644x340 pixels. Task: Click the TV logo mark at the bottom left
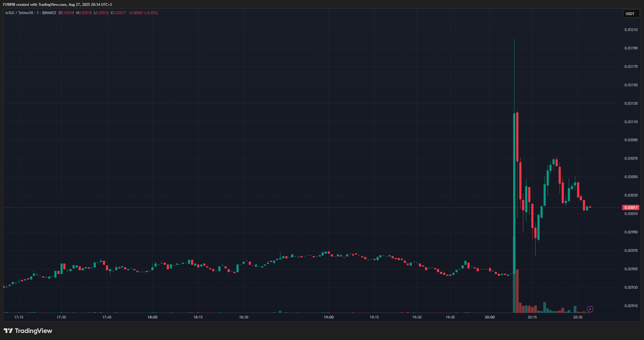(x=8, y=331)
